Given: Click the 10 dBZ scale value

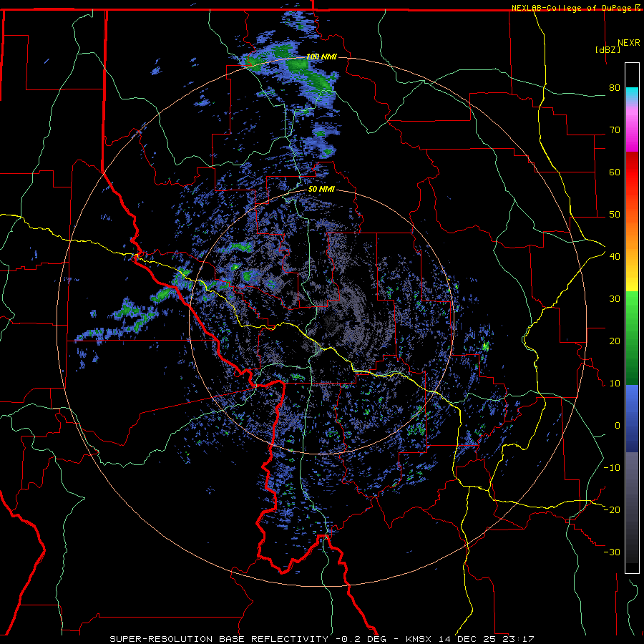Looking at the screenshot, I should 615,384.
